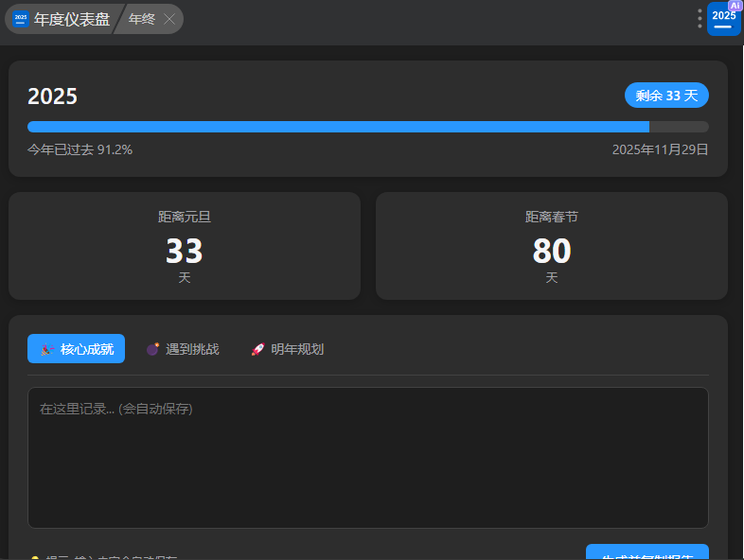Click the rocket icon on 明年规划

(x=257, y=349)
